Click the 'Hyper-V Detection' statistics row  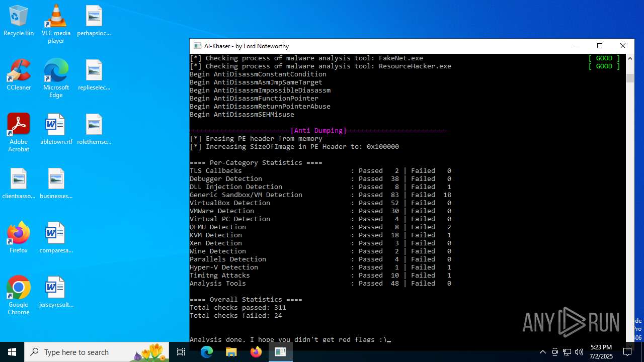pos(320,267)
